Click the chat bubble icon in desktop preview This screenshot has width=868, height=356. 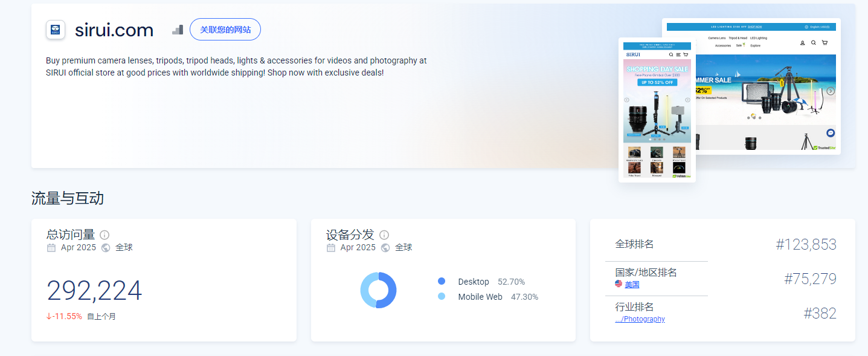point(831,133)
